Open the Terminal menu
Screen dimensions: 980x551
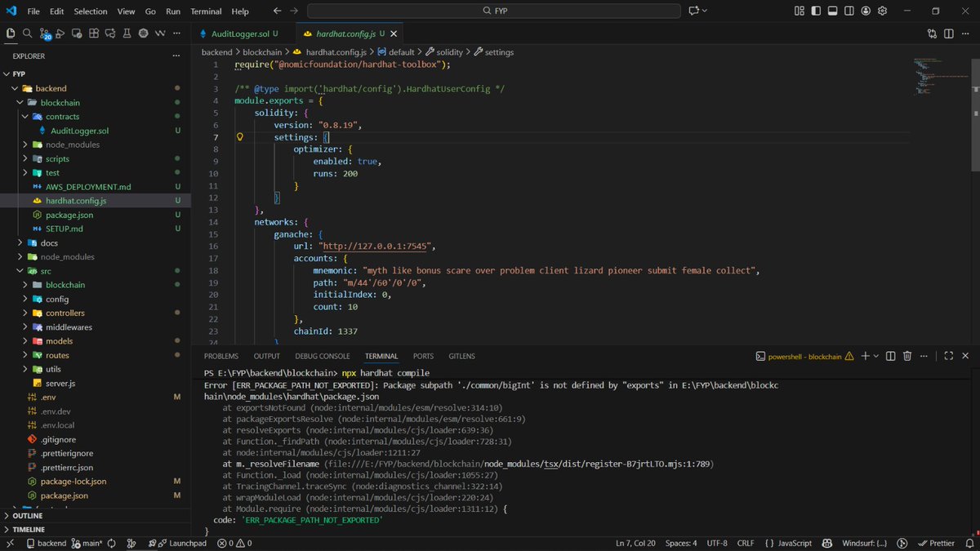click(x=206, y=11)
